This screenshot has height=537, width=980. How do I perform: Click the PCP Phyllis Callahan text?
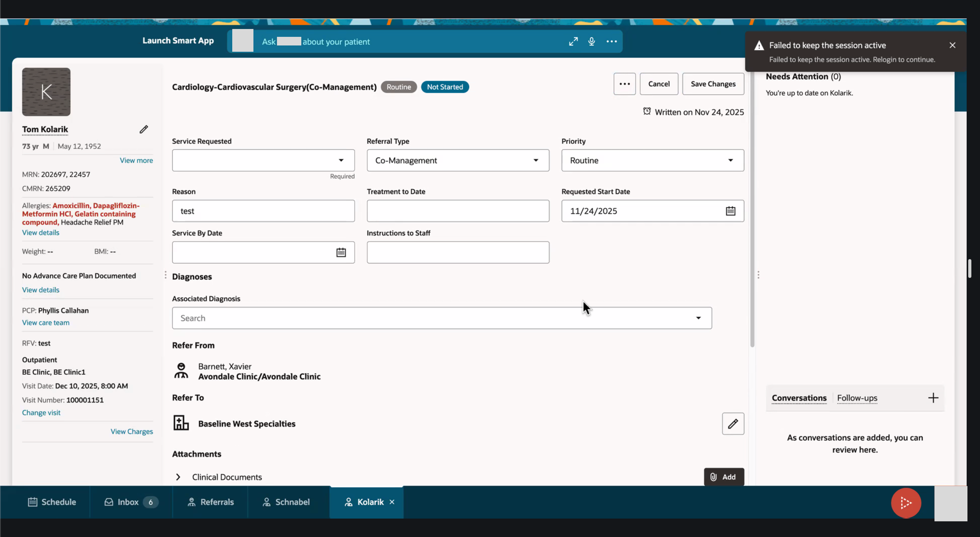click(55, 310)
